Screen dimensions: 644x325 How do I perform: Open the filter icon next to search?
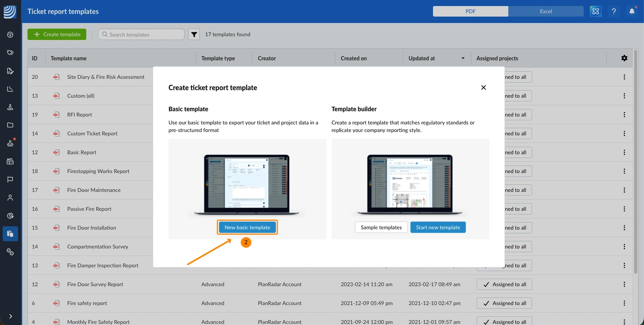tap(194, 35)
